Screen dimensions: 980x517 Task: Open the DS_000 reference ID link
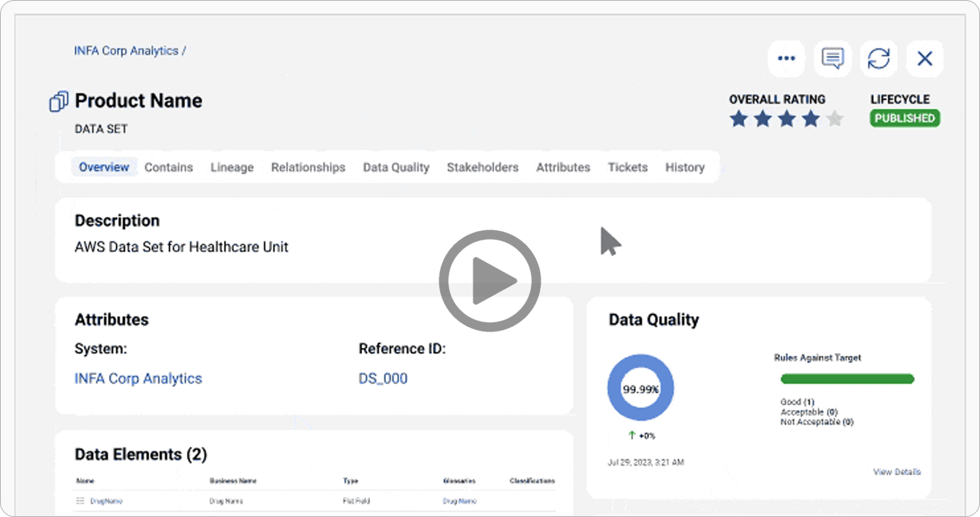tap(383, 378)
